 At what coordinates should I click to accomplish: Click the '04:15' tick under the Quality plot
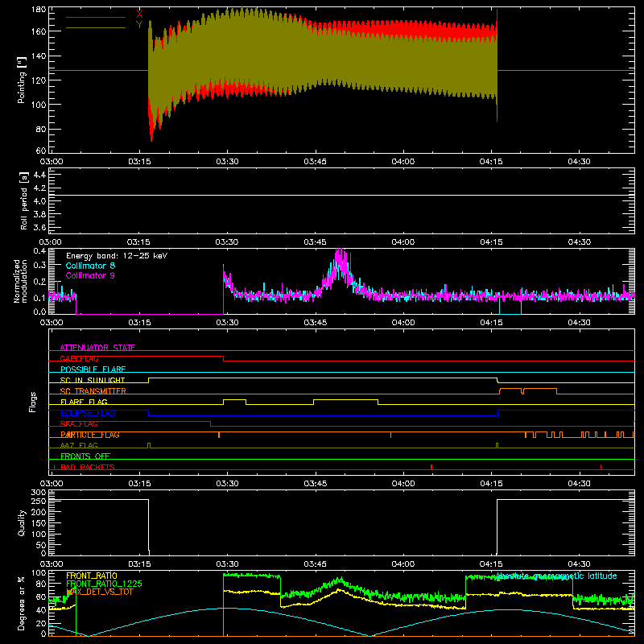pos(491,564)
